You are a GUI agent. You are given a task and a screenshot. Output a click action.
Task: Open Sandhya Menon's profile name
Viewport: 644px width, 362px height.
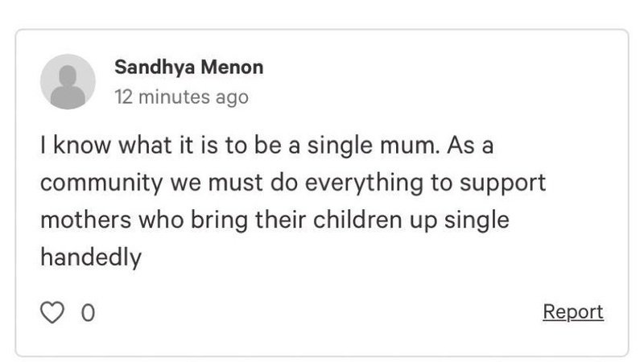tap(189, 67)
